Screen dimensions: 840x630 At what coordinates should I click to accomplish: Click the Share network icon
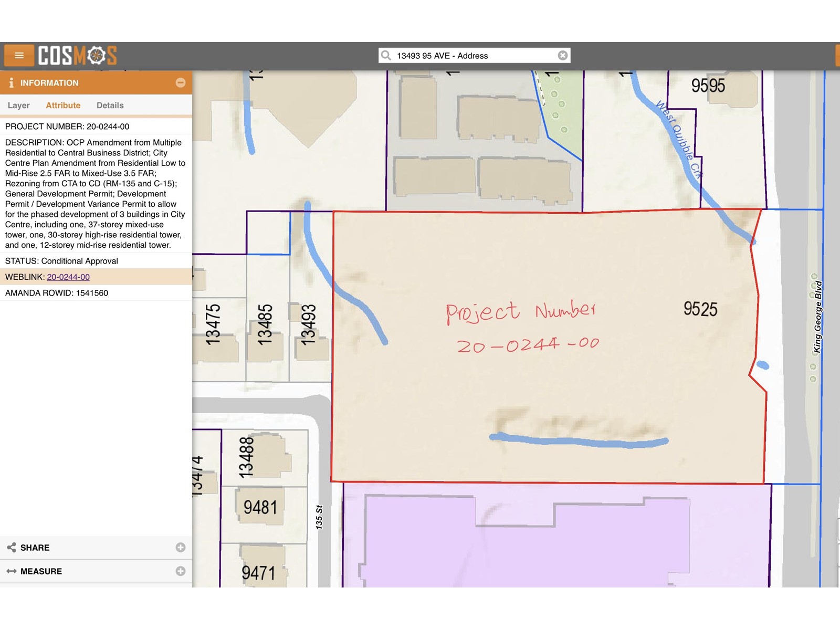[12, 548]
